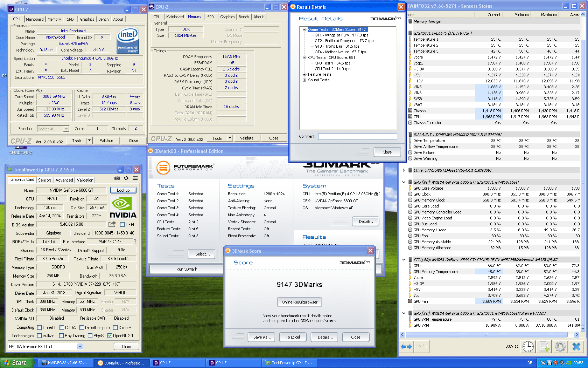The image size is (588, 368).
Task: Switch to the GPU-Z Sensors tab
Action: [x=45, y=180]
